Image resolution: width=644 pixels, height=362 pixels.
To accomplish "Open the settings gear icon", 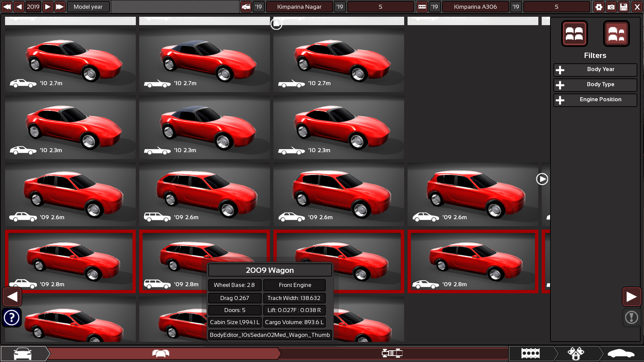I will [x=599, y=7].
